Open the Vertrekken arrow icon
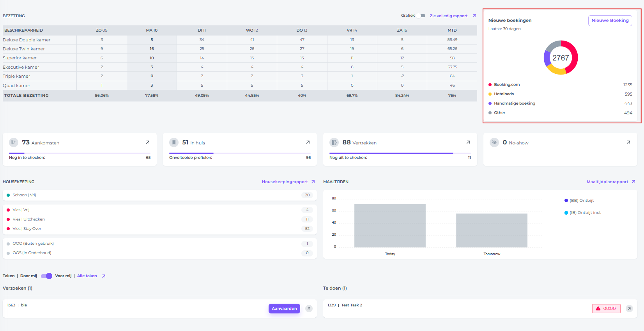The width and height of the screenshot is (644, 331). pos(468,142)
